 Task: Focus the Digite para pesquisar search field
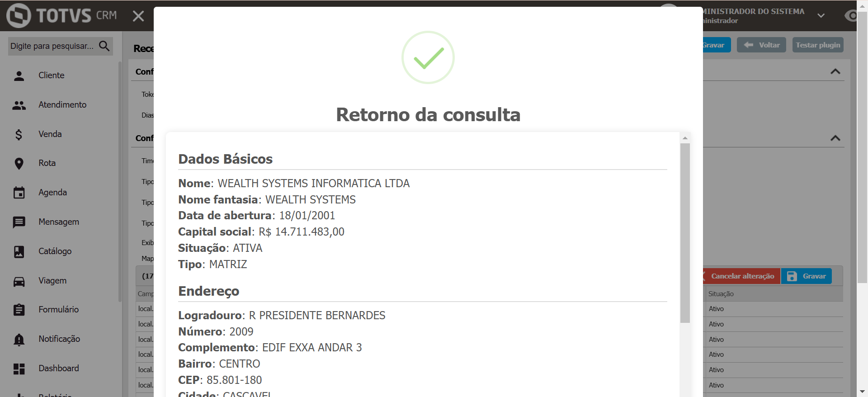52,46
